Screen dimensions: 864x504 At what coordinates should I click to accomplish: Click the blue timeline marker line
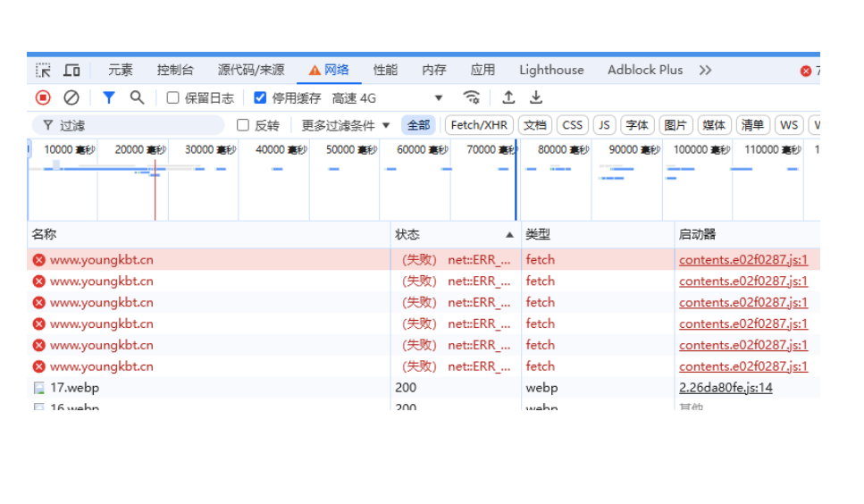[x=516, y=181]
